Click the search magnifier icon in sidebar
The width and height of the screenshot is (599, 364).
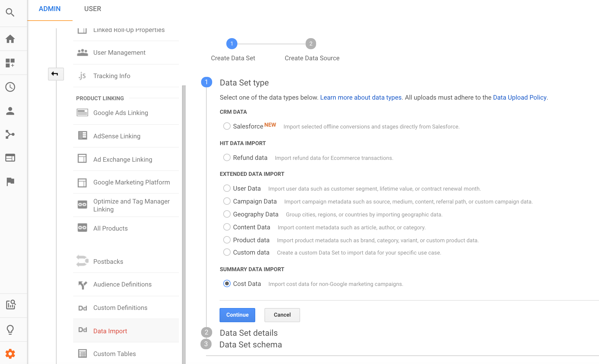click(10, 13)
